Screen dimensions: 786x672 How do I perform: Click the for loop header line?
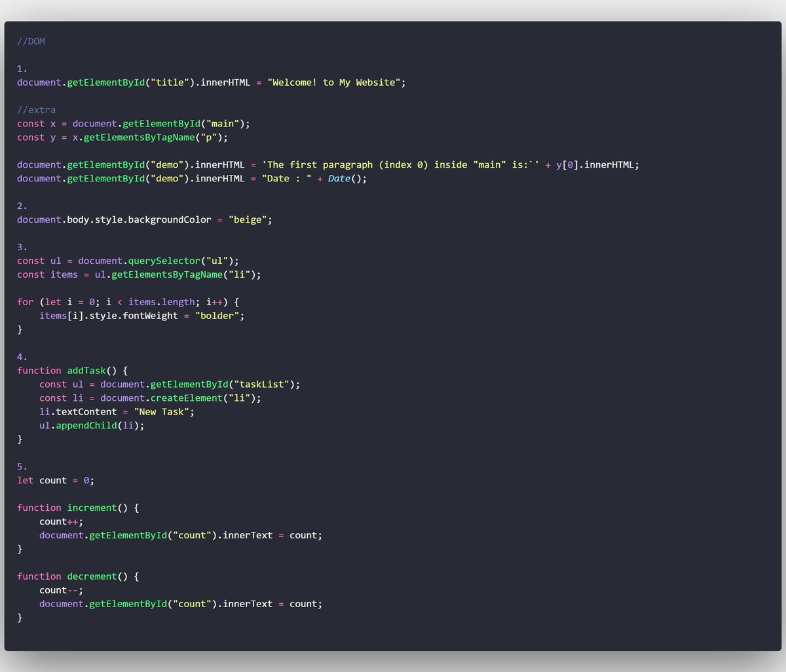point(128,302)
